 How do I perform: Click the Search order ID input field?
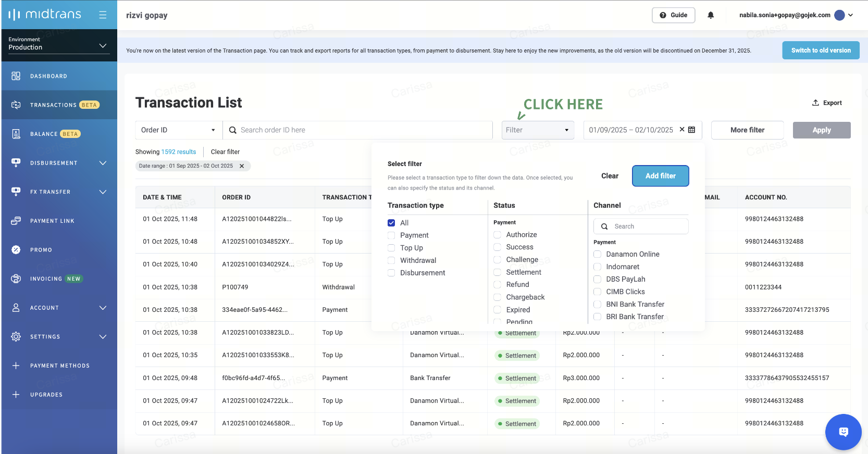(x=358, y=130)
